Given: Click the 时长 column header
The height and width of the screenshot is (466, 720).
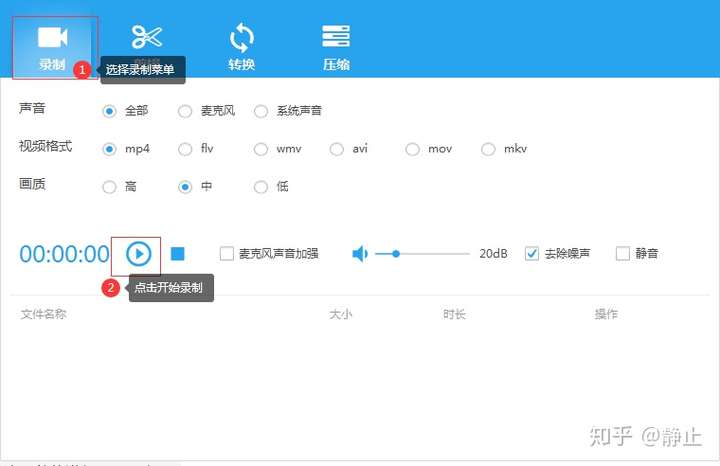Looking at the screenshot, I should 454,314.
